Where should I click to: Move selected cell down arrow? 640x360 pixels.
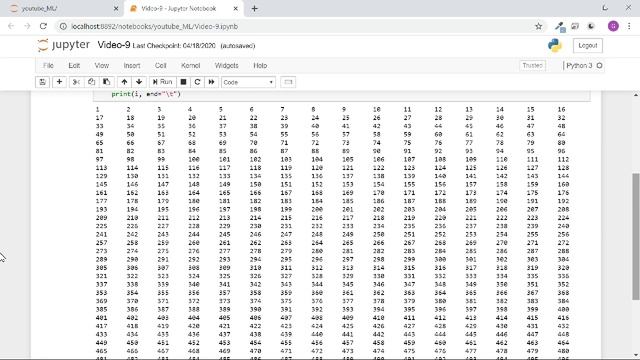pos(139,82)
